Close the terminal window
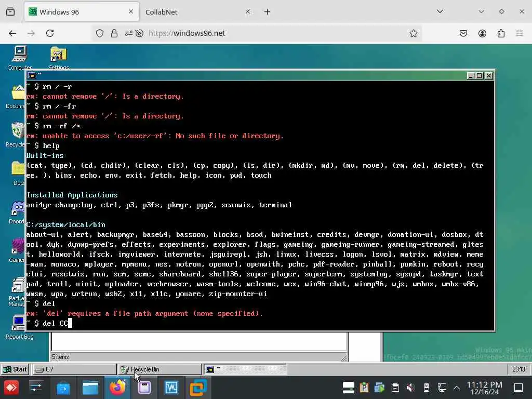 coord(488,75)
